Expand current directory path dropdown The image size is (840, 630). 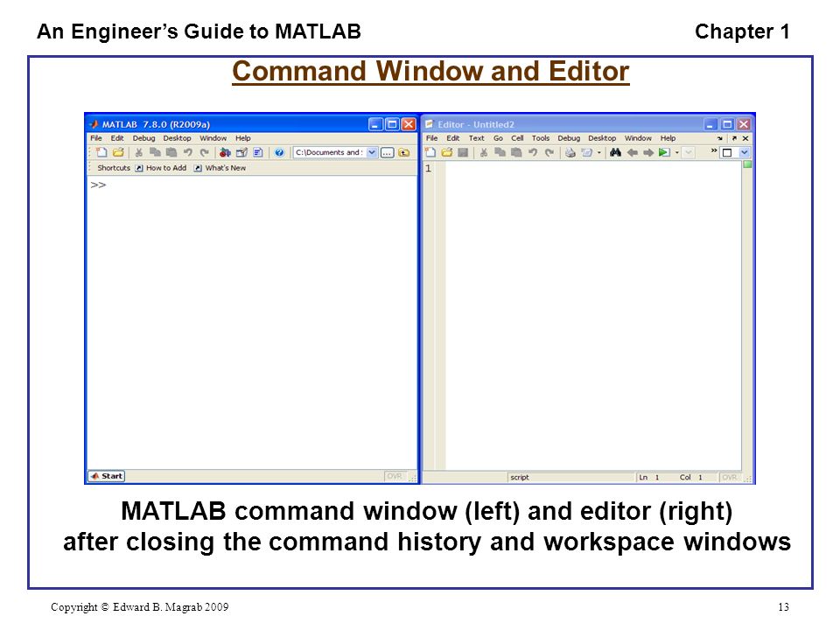pyautogui.click(x=372, y=152)
